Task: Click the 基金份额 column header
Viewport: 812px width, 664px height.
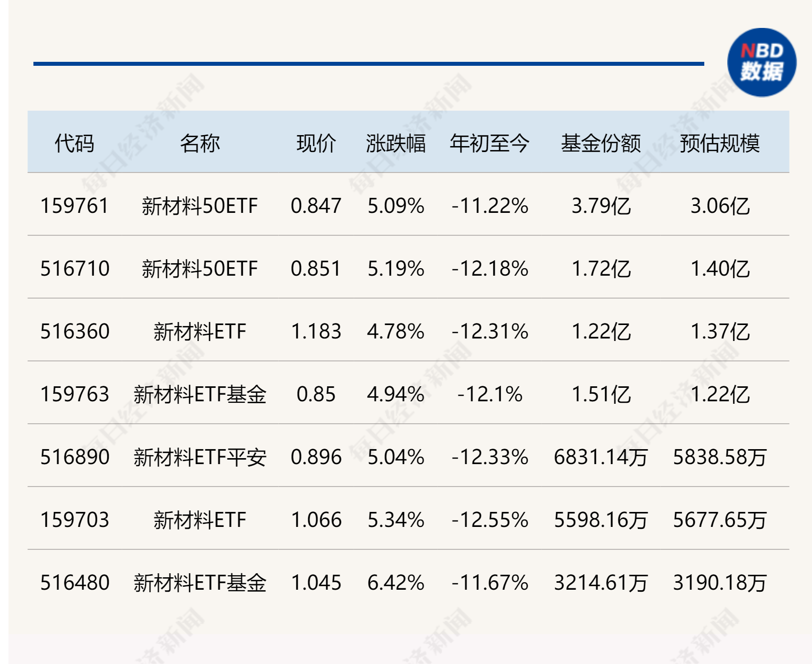Action: point(601,144)
